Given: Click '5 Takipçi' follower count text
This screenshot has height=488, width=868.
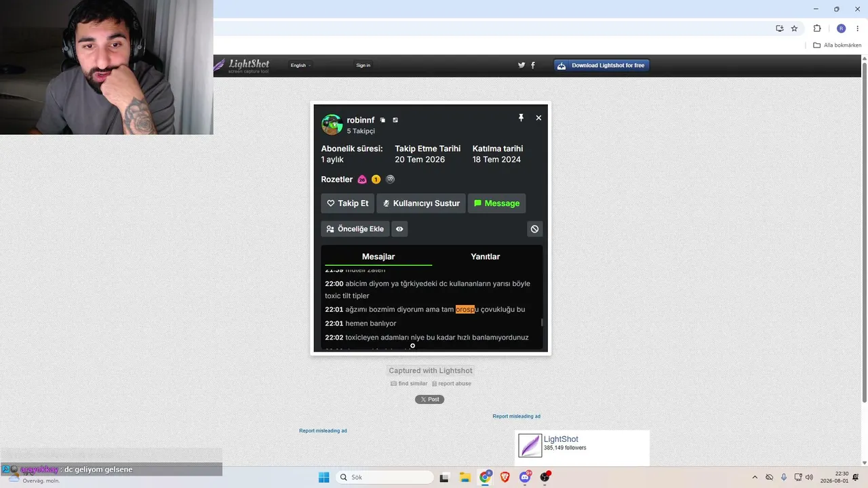Looking at the screenshot, I should [361, 131].
